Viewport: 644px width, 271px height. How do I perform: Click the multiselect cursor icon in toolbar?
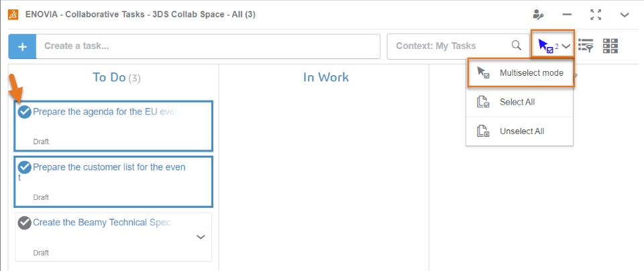tap(545, 46)
